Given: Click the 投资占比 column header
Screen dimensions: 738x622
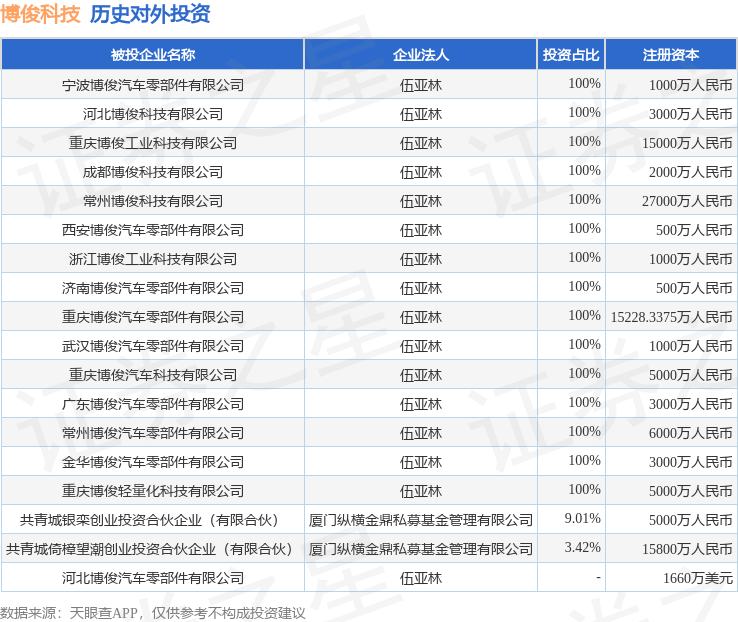Looking at the screenshot, I should pyautogui.click(x=571, y=55).
